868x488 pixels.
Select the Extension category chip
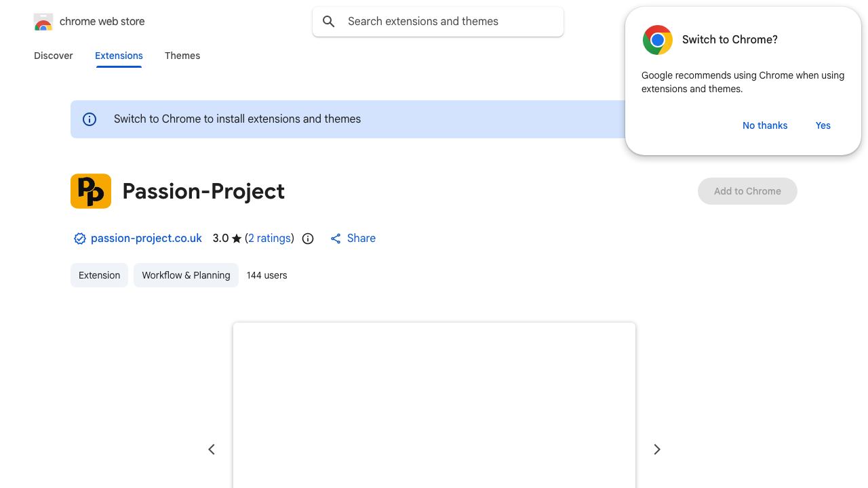click(x=99, y=275)
